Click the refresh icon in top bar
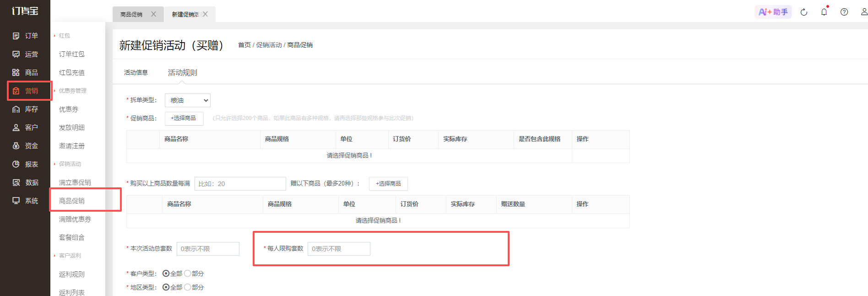The height and width of the screenshot is (296, 868). click(x=804, y=12)
